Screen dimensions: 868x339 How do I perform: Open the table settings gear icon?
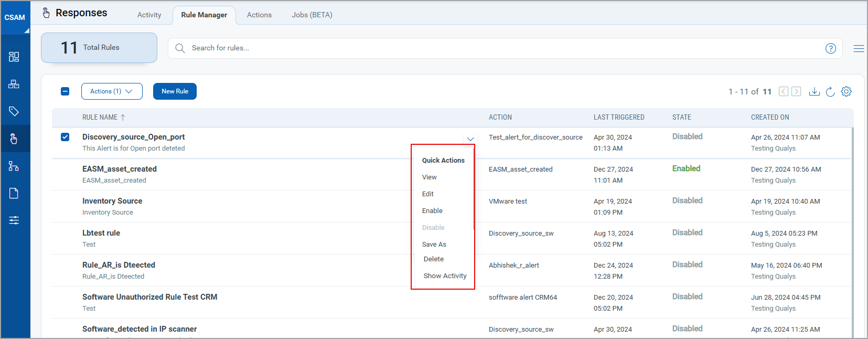846,91
